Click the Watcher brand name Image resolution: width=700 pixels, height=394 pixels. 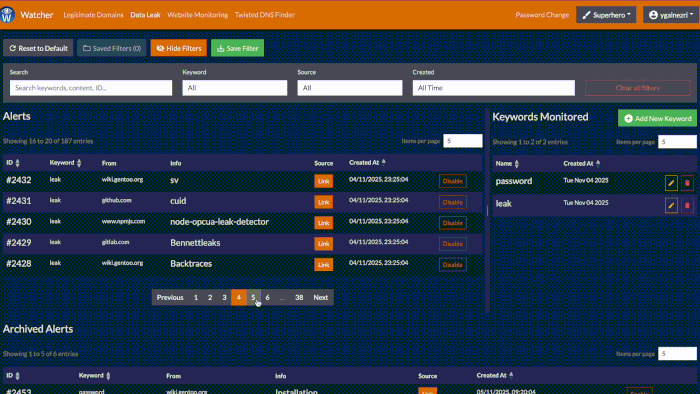(37, 15)
